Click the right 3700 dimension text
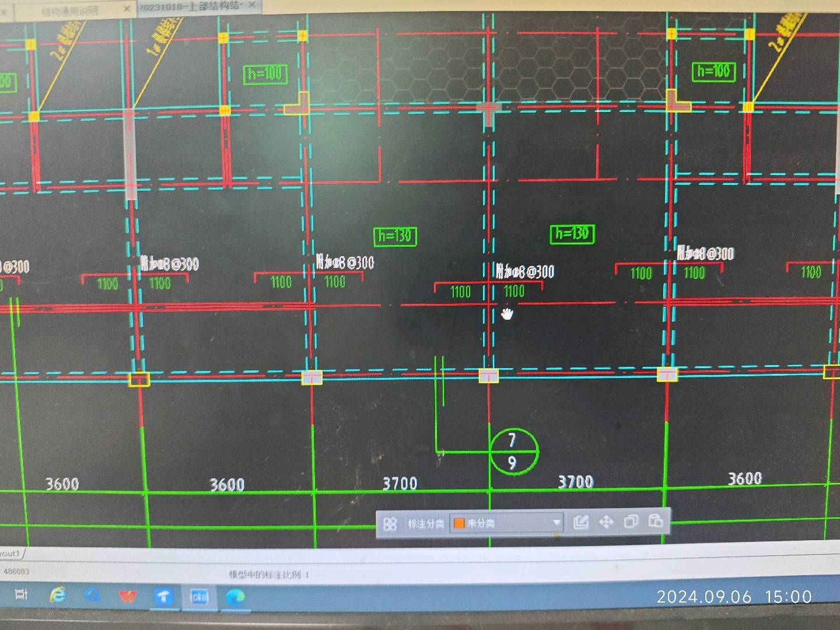This screenshot has height=630, width=840. pyautogui.click(x=576, y=481)
